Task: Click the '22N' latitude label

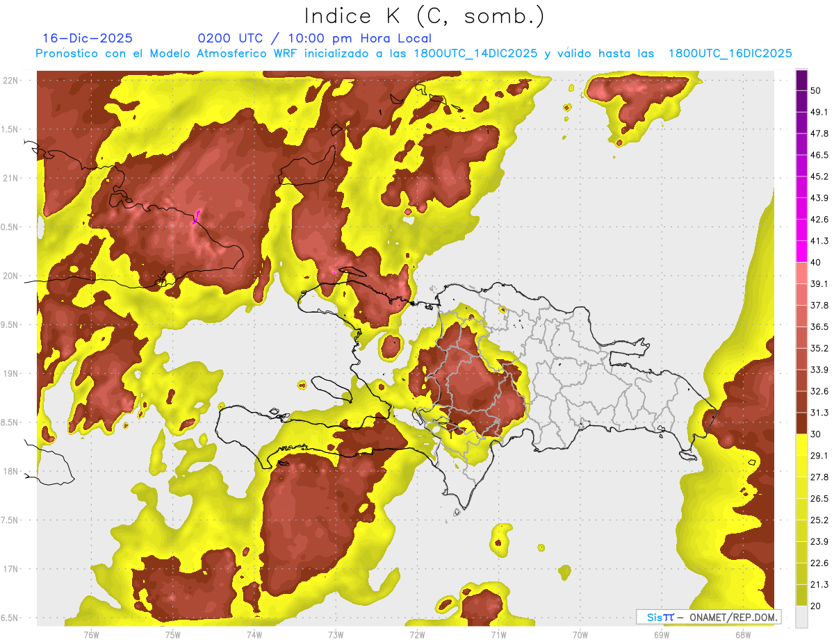Action: [x=10, y=81]
